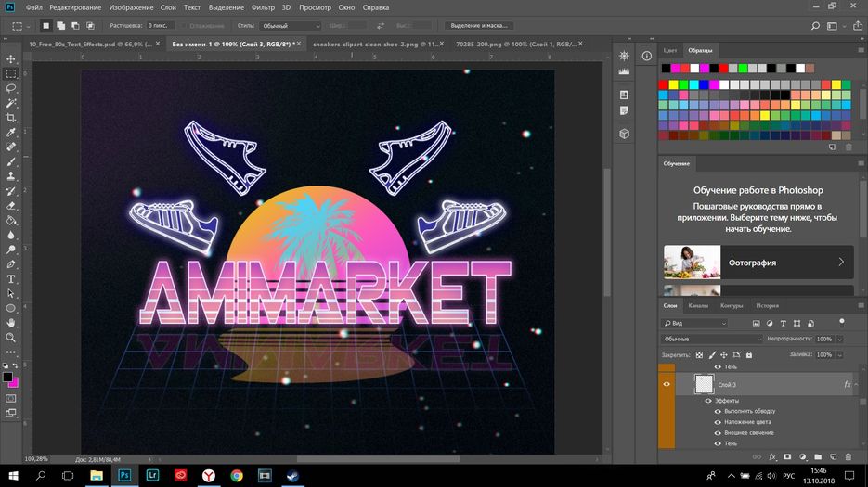Viewport: 868px width, 487px height.
Task: Select the Path Selection tool
Action: coord(10,294)
